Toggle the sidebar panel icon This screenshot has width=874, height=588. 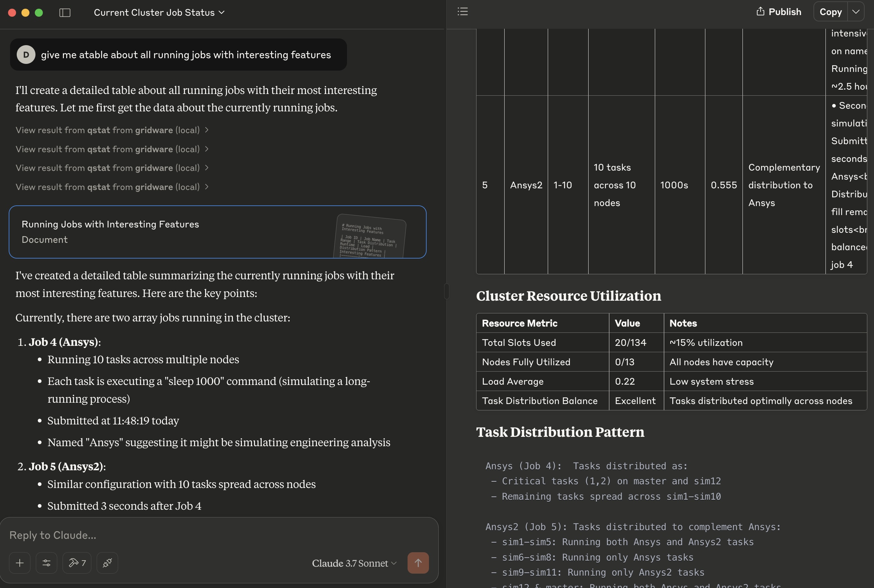[65, 13]
